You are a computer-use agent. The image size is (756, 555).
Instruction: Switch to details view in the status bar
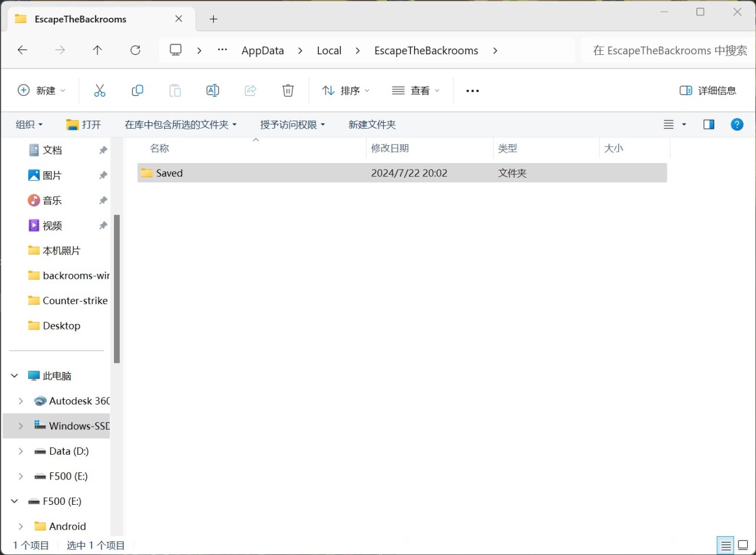(x=726, y=546)
